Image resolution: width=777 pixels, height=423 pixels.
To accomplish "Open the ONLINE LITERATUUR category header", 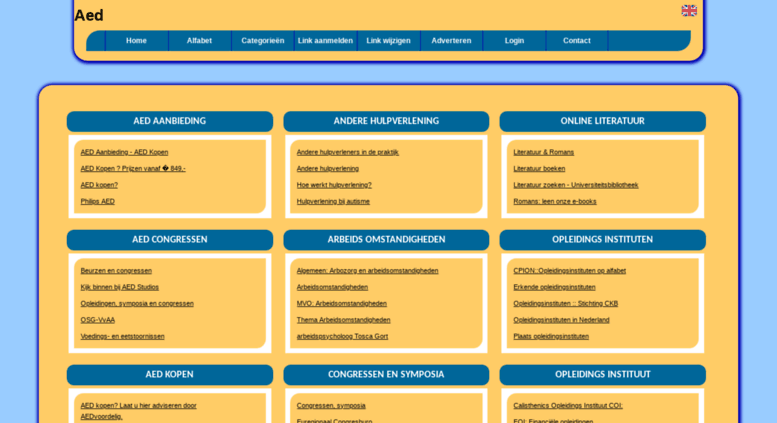I will pos(603,121).
